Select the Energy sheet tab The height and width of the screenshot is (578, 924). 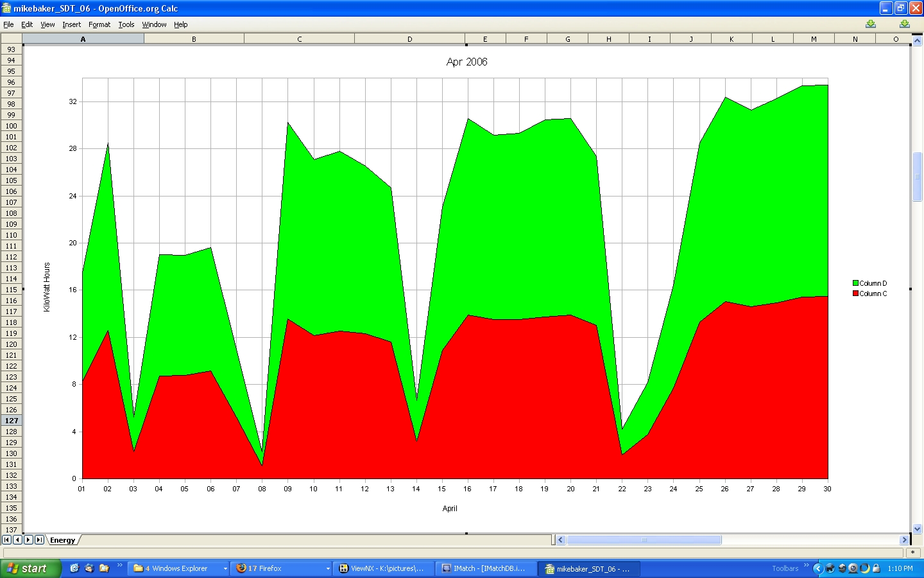62,540
